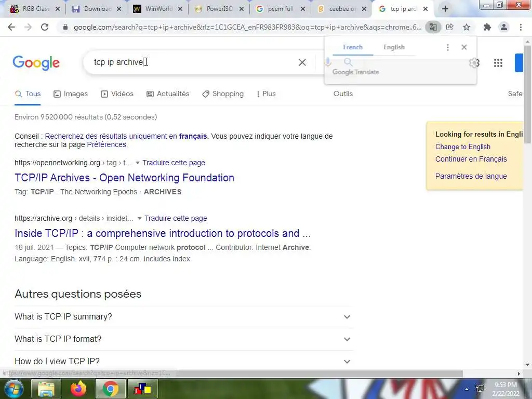Switch to Chrome in taskbar

click(x=110, y=389)
